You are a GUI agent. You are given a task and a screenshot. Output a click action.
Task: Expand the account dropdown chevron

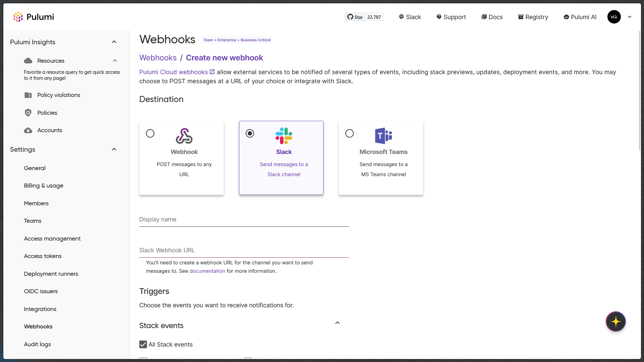[630, 17]
